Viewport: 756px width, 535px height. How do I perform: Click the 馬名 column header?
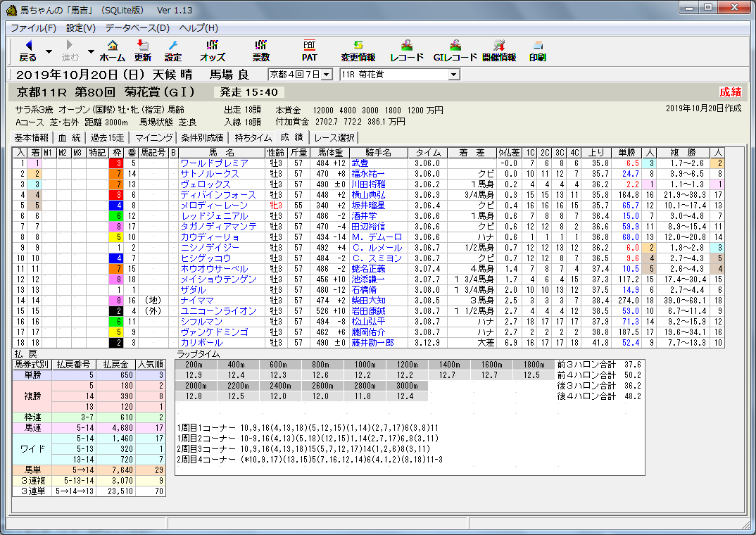pos(222,153)
